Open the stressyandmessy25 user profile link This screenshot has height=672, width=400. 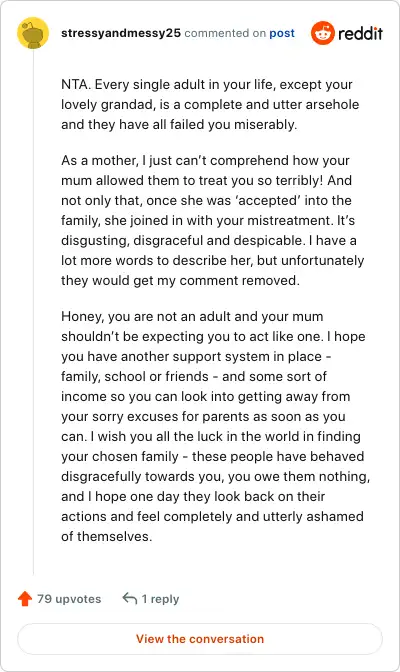tap(121, 33)
